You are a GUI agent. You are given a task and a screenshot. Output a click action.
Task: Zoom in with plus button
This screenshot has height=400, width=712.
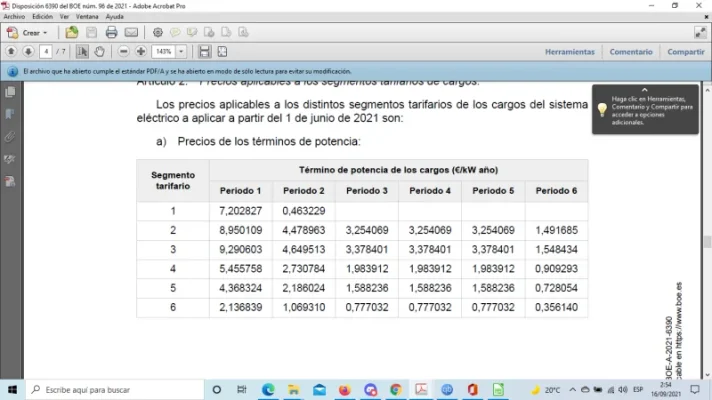pyautogui.click(x=141, y=52)
